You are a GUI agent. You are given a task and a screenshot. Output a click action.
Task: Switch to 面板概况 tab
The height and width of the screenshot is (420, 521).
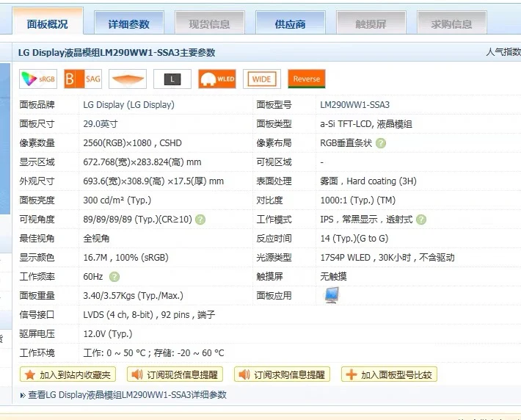click(48, 22)
